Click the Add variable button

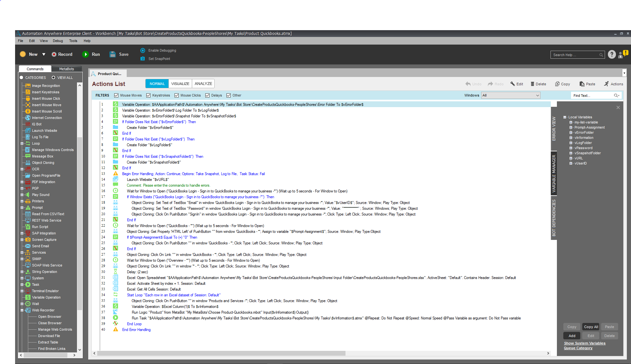click(x=572, y=336)
